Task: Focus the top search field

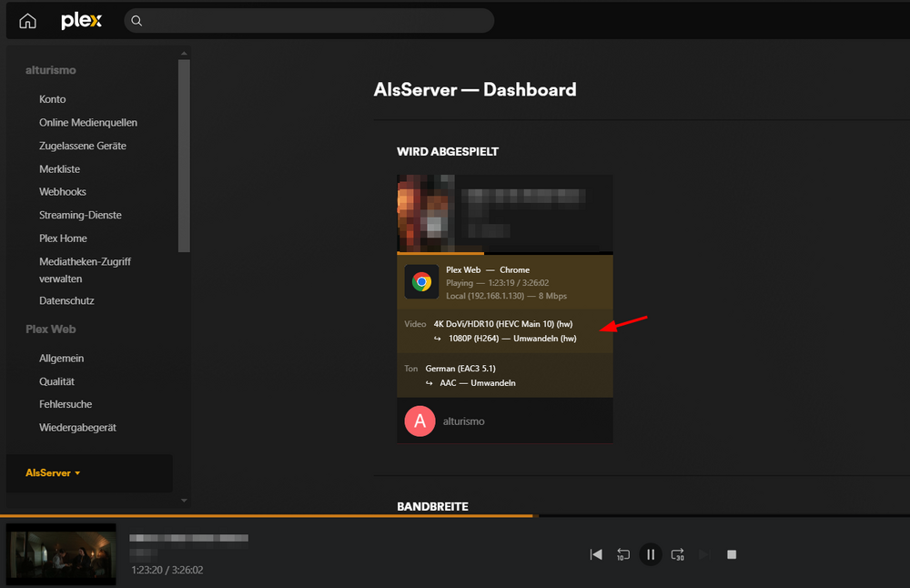Action: [308, 21]
